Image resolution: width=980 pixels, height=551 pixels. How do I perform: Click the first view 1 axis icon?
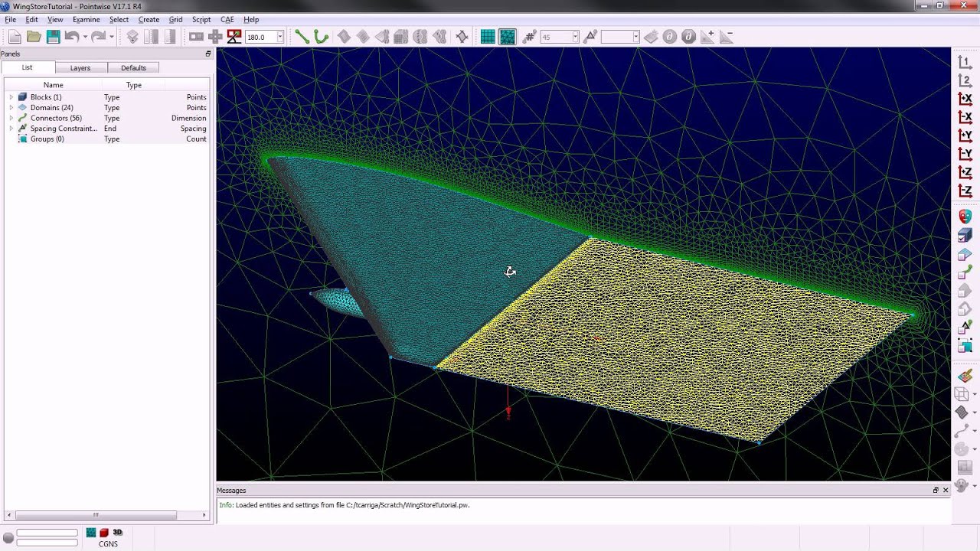click(965, 62)
